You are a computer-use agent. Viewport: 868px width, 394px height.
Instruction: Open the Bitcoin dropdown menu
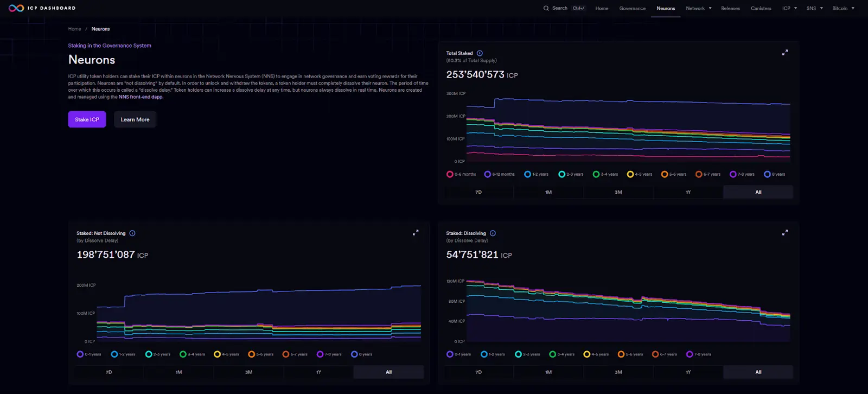tap(844, 8)
